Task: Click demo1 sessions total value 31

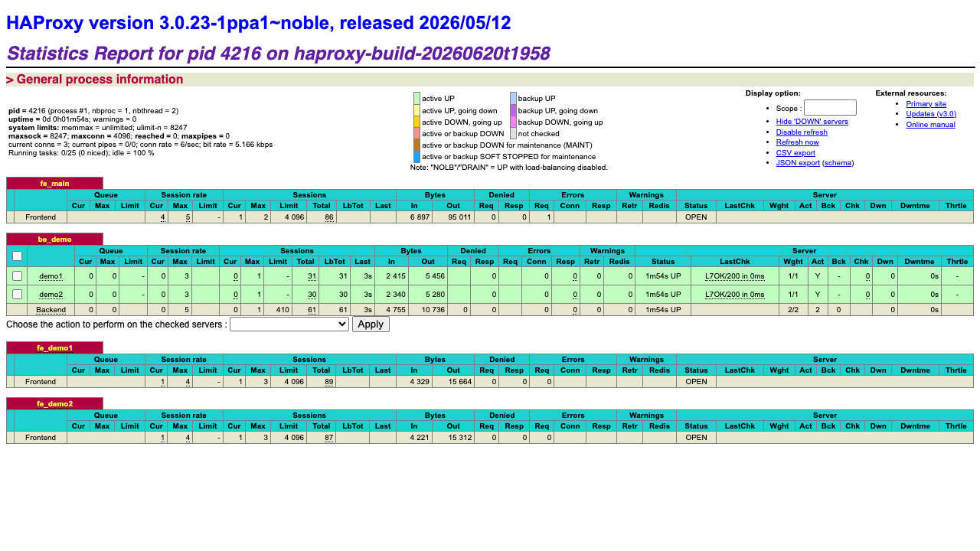Action: point(312,276)
